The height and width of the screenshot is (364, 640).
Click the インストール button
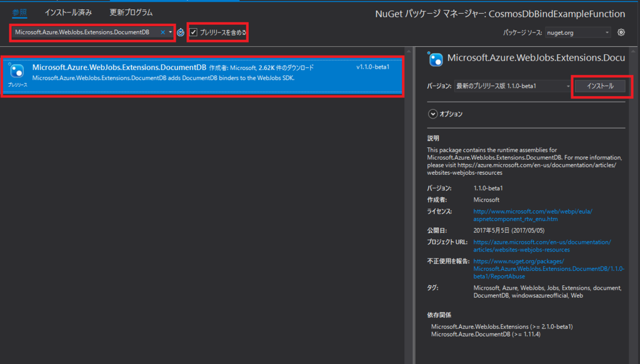[600, 86]
